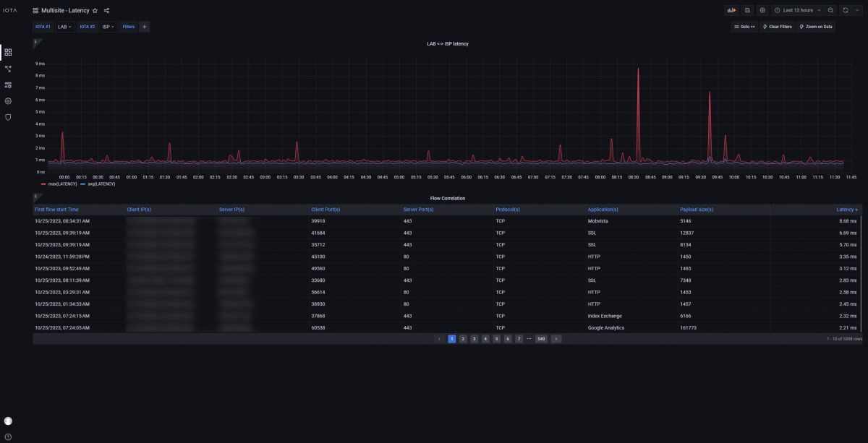Viewport: 868px width, 443px height.
Task: Click the Clear Filters button
Action: click(777, 27)
